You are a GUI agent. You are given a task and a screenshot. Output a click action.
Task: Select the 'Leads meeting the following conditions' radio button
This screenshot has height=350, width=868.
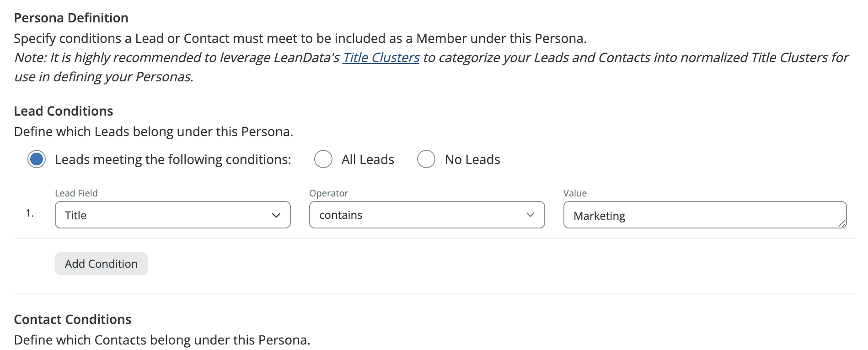pyautogui.click(x=37, y=159)
